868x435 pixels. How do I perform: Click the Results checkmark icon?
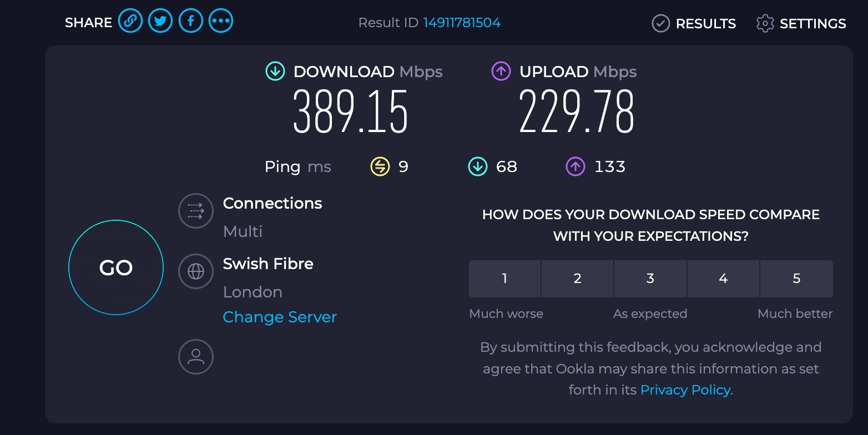(660, 23)
